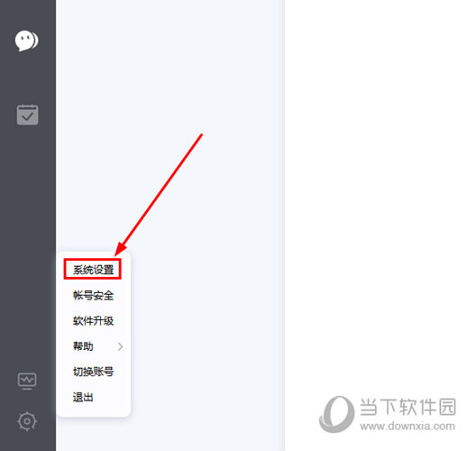Select 退出 to quit the app
This screenshot has width=476, height=451.
(83, 397)
